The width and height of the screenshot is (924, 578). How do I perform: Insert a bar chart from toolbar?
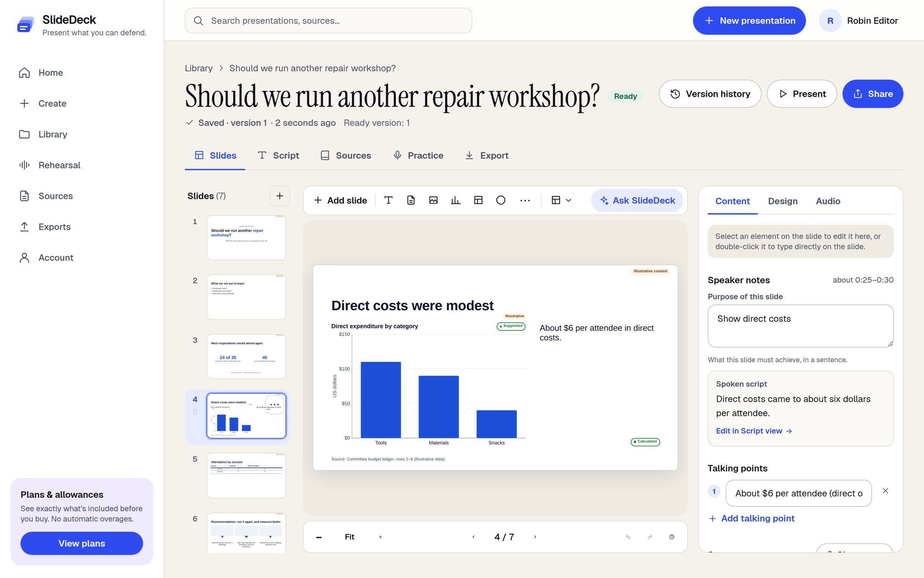(455, 200)
